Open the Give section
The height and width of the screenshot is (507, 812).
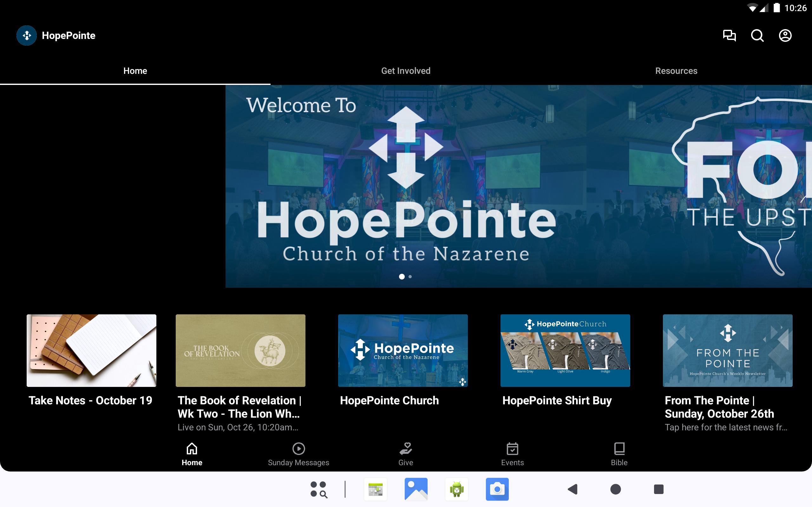(x=406, y=454)
